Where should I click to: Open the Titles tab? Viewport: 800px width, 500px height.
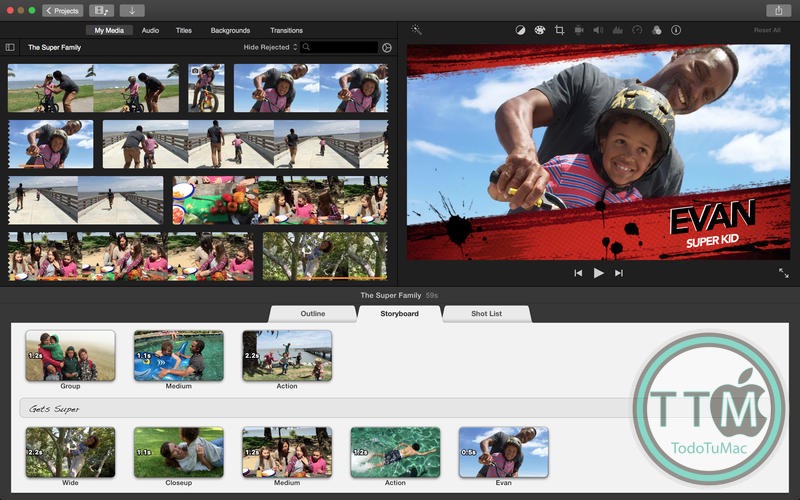tap(184, 30)
